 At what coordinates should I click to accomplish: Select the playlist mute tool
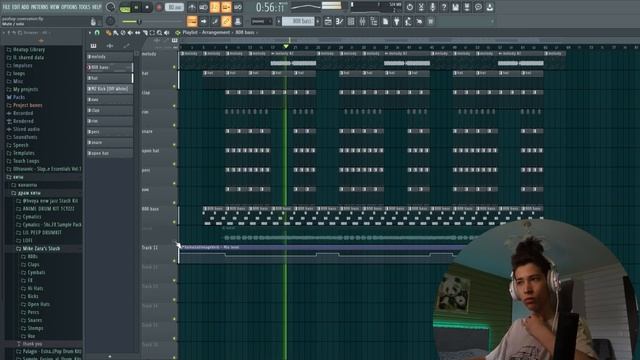click(130, 33)
